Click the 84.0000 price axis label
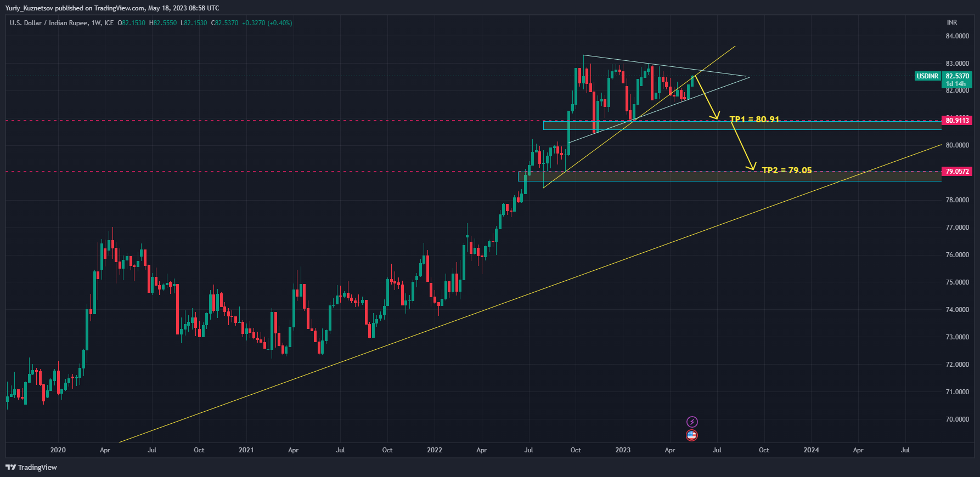Image resolution: width=980 pixels, height=477 pixels. (x=957, y=36)
